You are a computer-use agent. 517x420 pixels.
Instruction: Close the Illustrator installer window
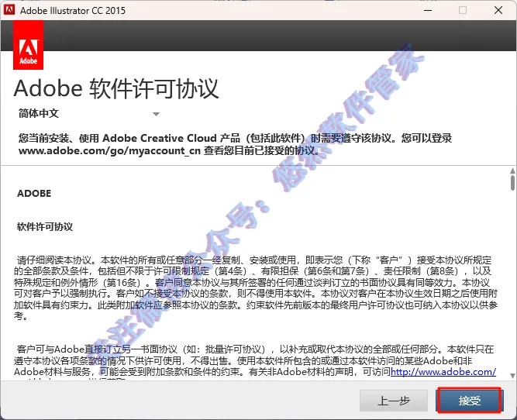[x=498, y=10]
